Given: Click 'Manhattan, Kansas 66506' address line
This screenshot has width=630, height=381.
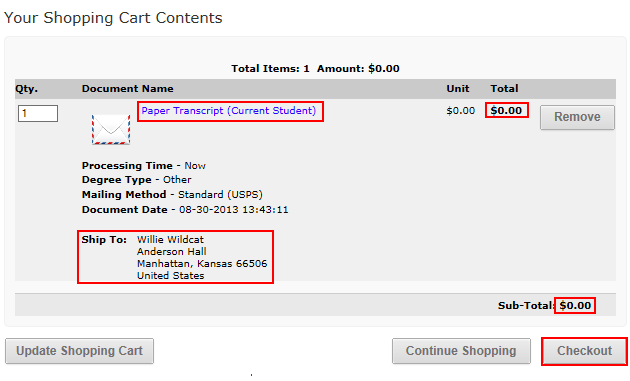Looking at the screenshot, I should pyautogui.click(x=202, y=264).
